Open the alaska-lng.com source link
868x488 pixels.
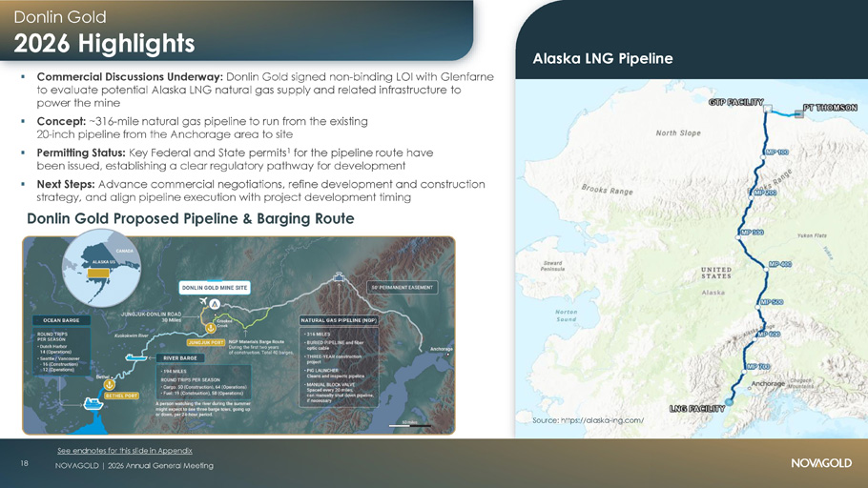click(602, 420)
